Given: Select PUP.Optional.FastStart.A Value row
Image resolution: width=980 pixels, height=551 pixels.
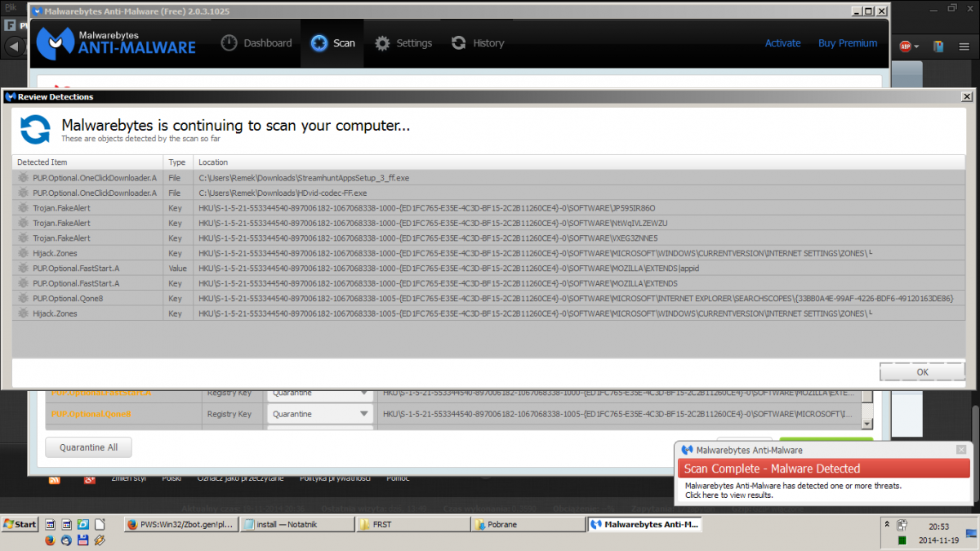Looking at the screenshot, I should click(x=488, y=268).
